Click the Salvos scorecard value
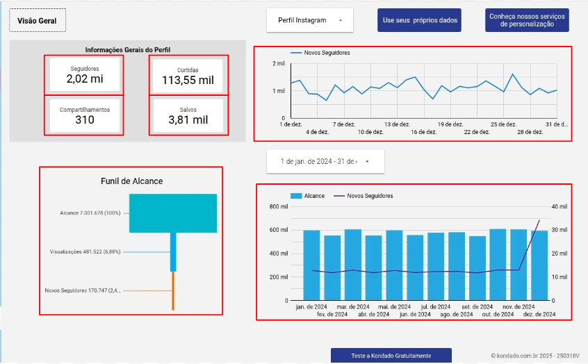Screen dimensions: 588x364 (188, 119)
